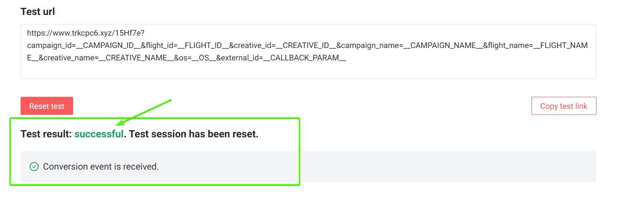Click inside the Test url text box
Image resolution: width=644 pixels, height=212 pixels.
coord(308,51)
